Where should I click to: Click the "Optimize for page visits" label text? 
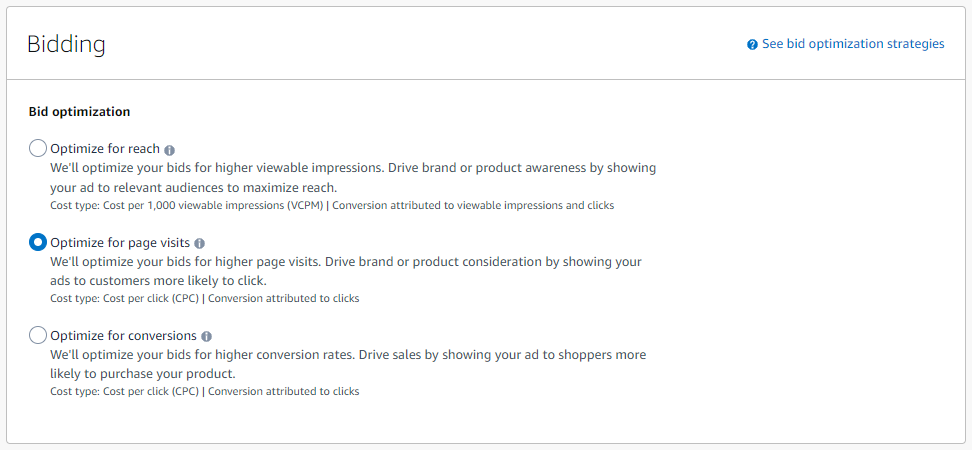click(x=120, y=243)
